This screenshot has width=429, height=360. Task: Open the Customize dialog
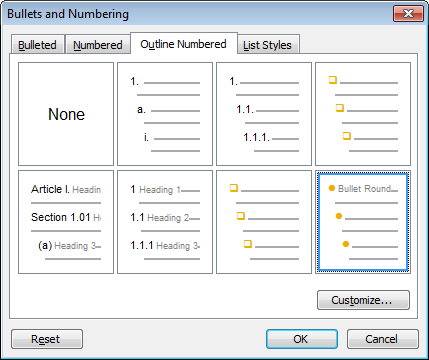(363, 300)
